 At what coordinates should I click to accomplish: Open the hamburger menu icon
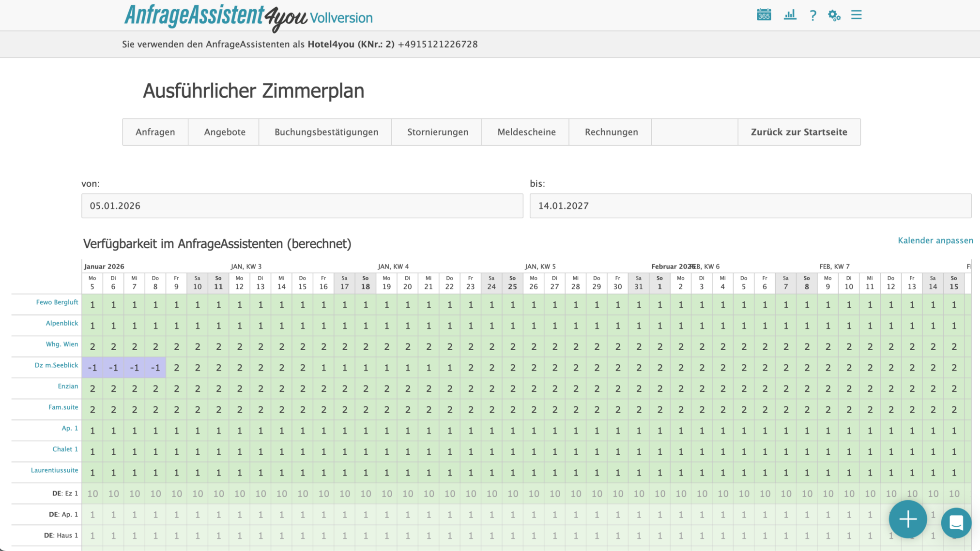click(856, 15)
